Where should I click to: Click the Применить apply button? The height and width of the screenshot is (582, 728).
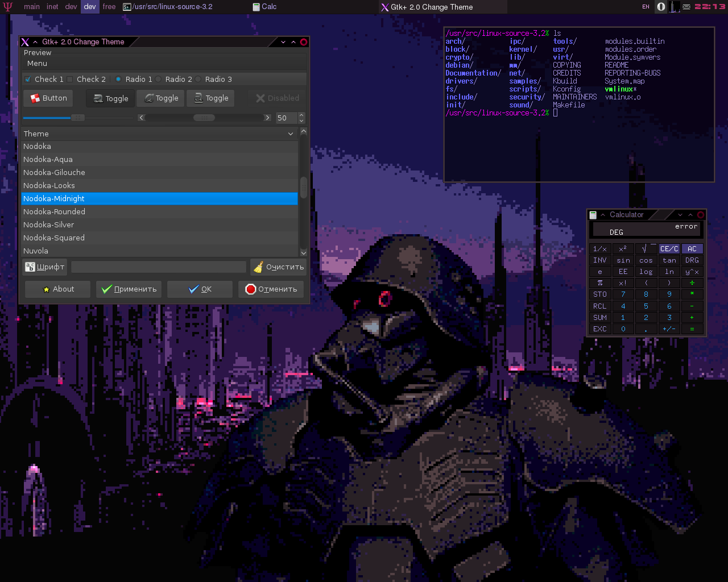129,289
